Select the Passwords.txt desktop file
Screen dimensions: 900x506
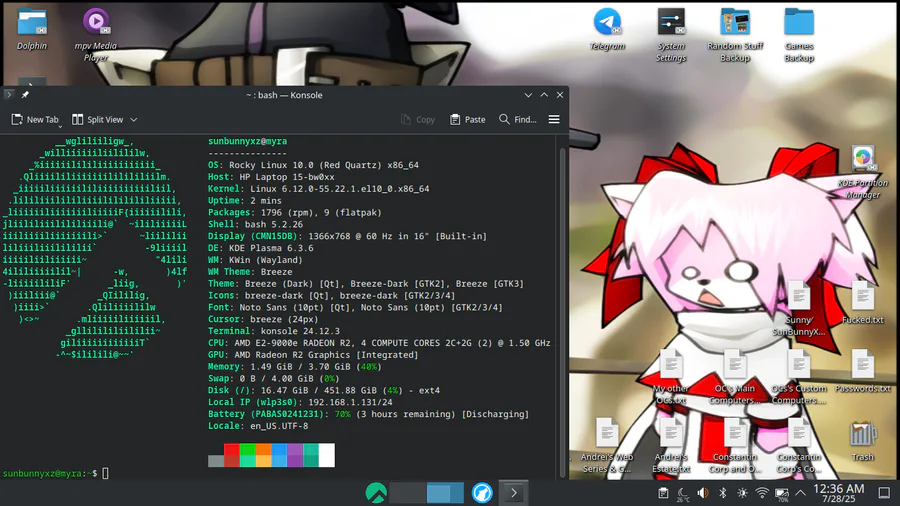(863, 372)
